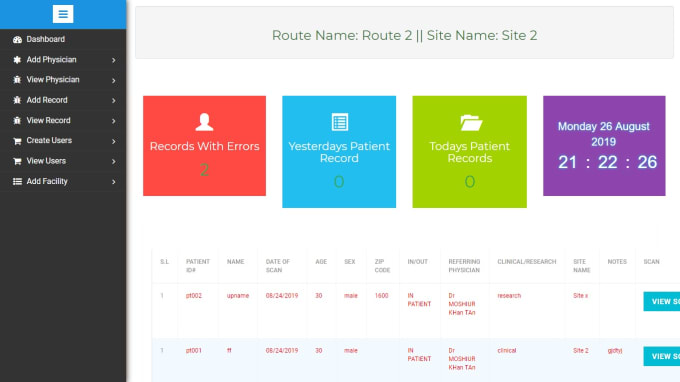Click the PATIENT ID# column header
This screenshot has height=382, width=680.
[x=198, y=266]
